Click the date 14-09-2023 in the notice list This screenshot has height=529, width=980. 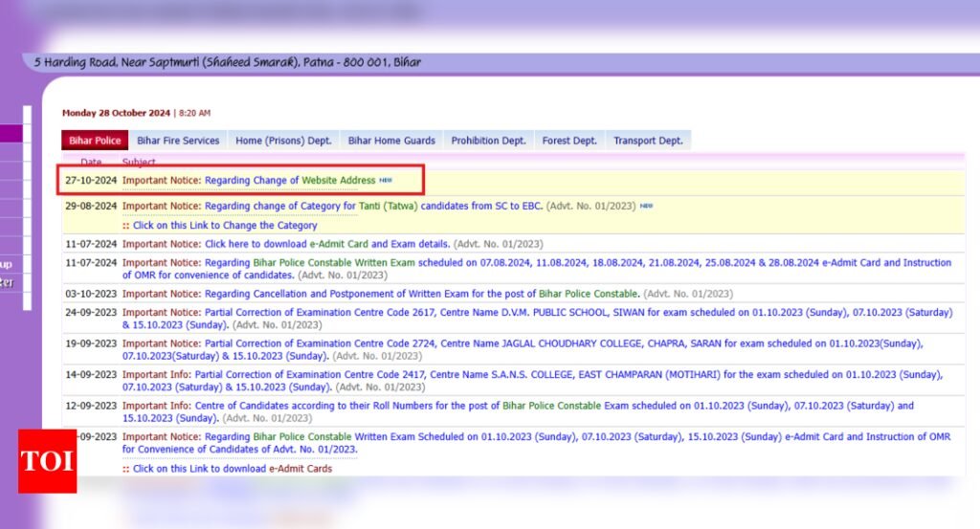(x=91, y=375)
